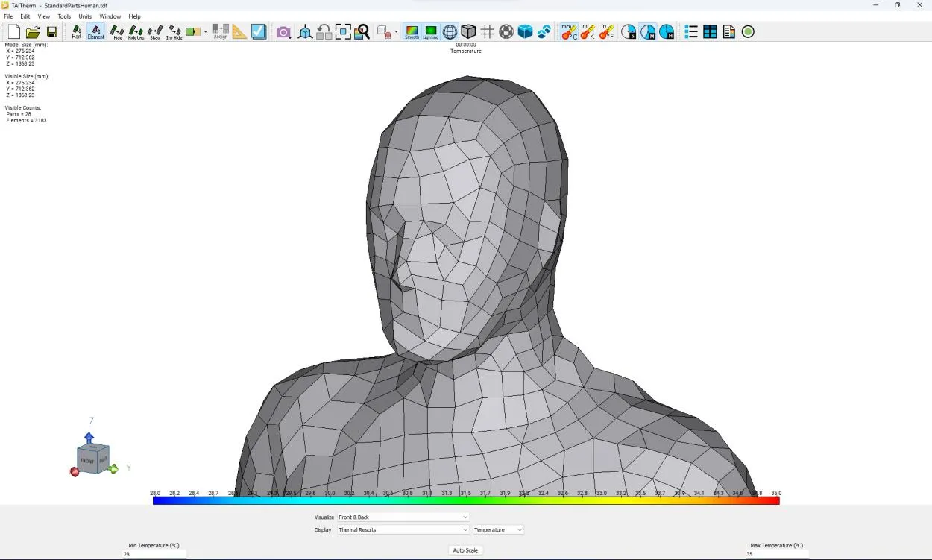Set time units to hours
Image resolution: width=932 pixels, height=560 pixels.
(667, 31)
